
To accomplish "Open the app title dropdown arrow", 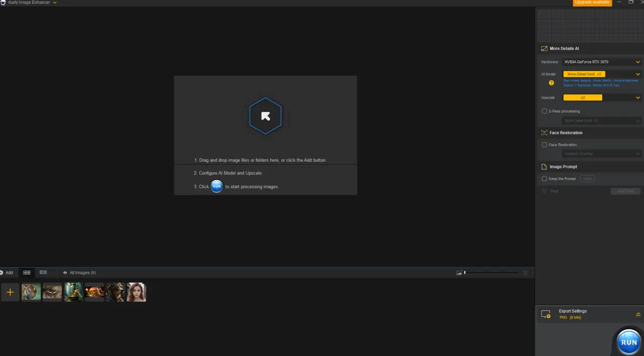I will pyautogui.click(x=55, y=3).
